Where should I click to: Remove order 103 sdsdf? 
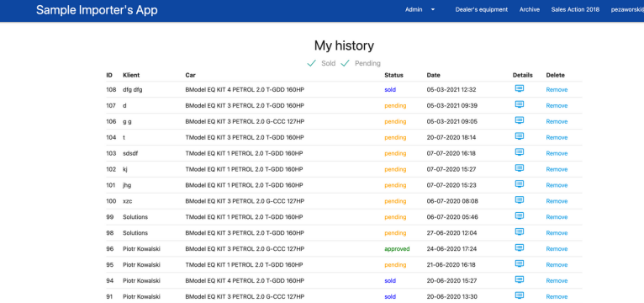(x=557, y=153)
